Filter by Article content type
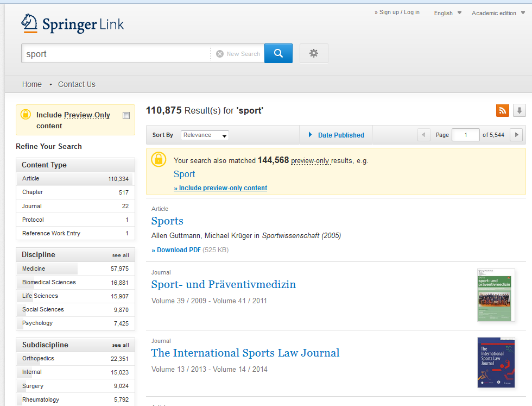This screenshot has width=532, height=406. pyautogui.click(x=75, y=179)
